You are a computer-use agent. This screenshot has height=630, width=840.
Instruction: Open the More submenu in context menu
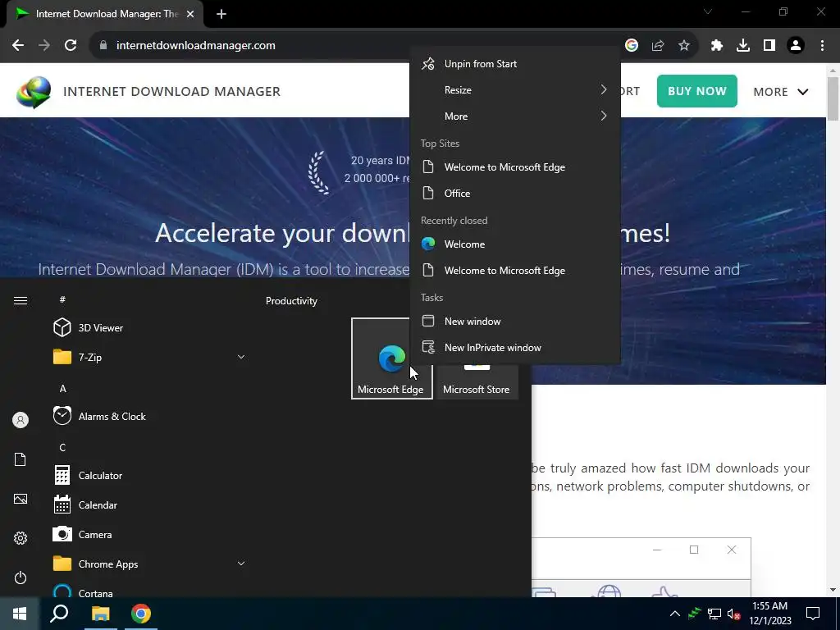tap(515, 116)
